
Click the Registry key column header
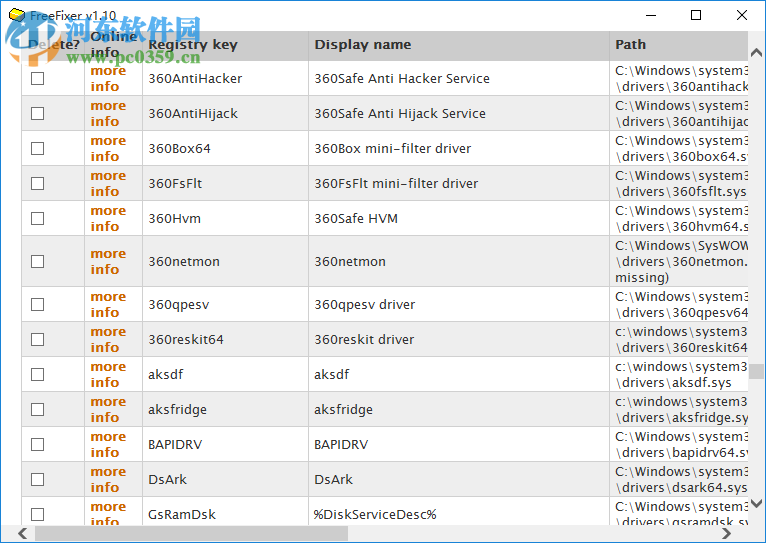[225, 45]
